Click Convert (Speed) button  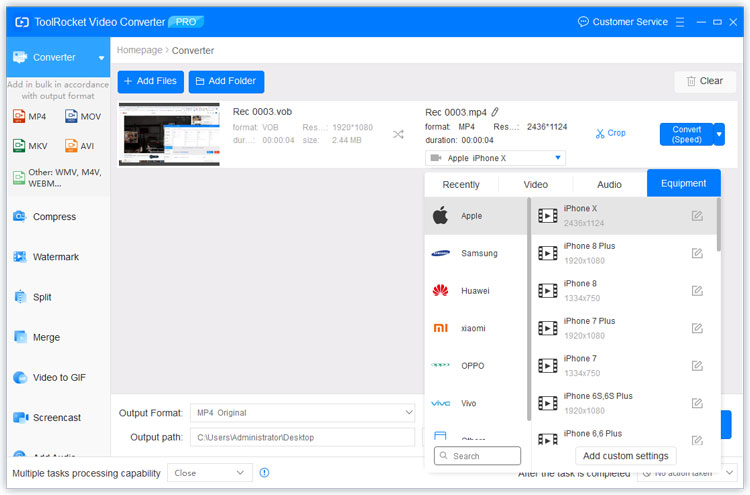click(x=686, y=134)
